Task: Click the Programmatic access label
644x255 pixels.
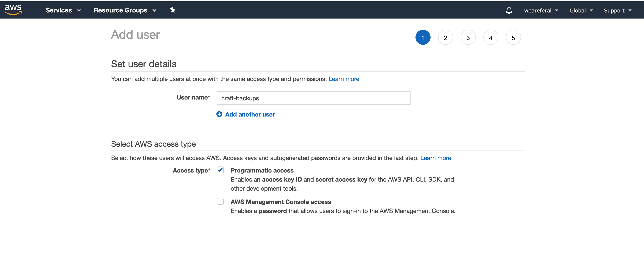Action: (262, 171)
